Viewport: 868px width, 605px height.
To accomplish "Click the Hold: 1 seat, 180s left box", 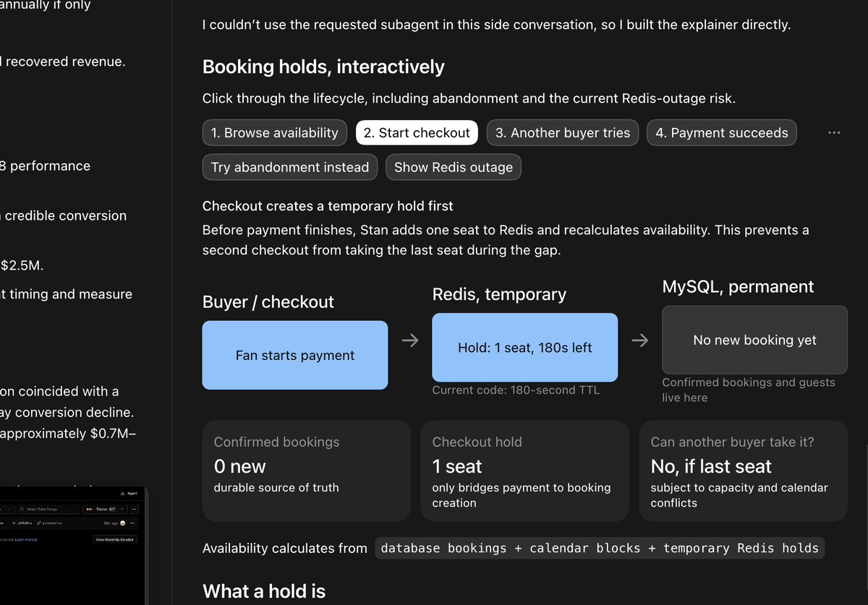I will pos(525,348).
